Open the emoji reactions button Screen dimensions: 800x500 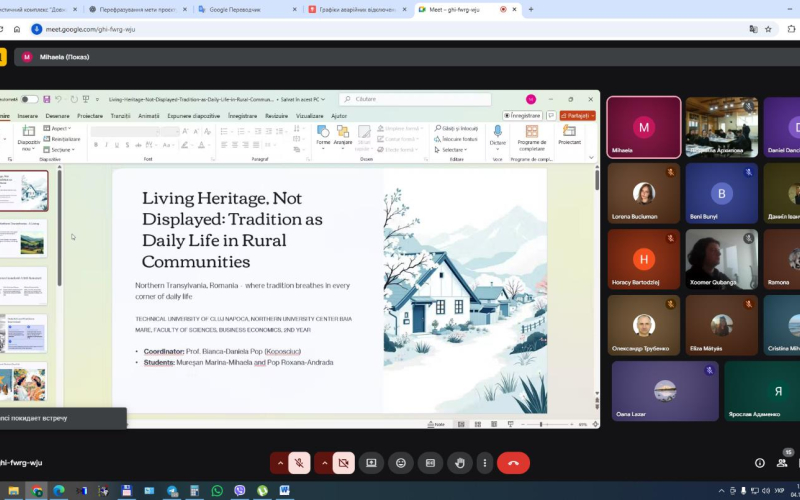click(x=401, y=463)
